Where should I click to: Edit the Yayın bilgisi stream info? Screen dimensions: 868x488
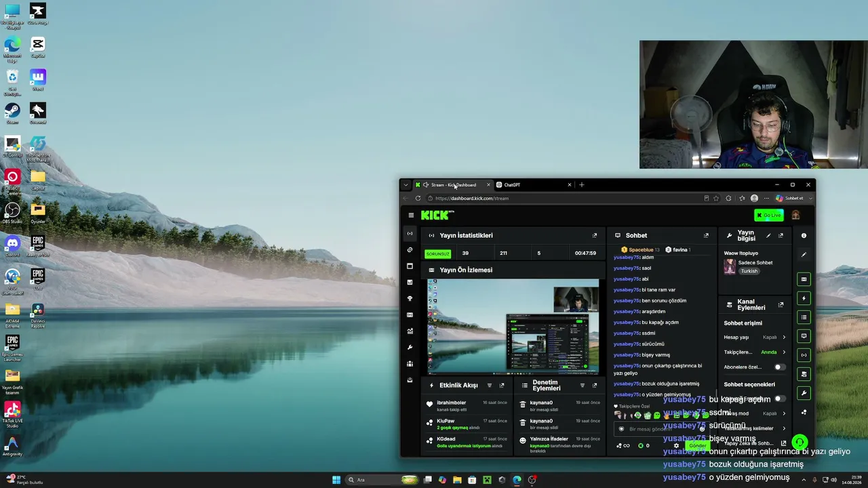click(x=768, y=236)
